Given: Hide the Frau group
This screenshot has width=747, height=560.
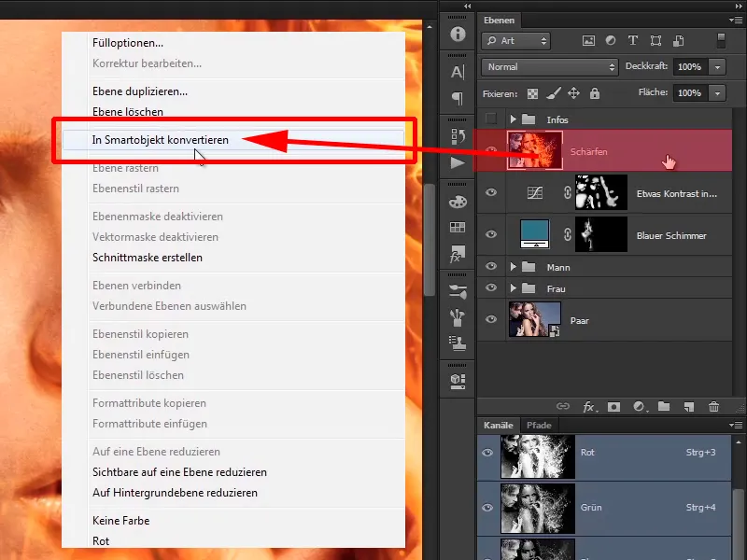Looking at the screenshot, I should coord(491,287).
